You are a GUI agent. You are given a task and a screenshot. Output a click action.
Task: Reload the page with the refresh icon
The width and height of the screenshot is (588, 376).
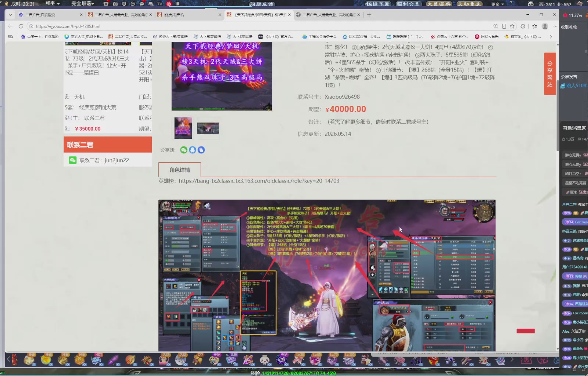pyautogui.click(x=21, y=26)
